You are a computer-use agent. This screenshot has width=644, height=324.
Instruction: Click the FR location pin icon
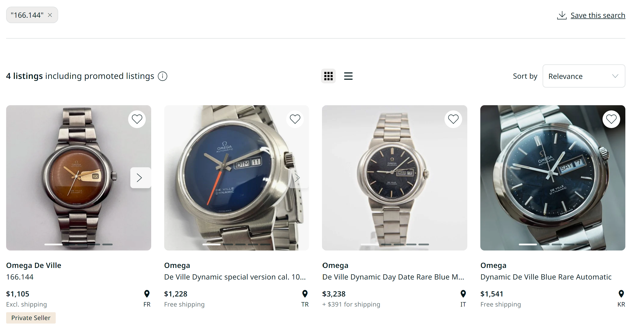147,294
